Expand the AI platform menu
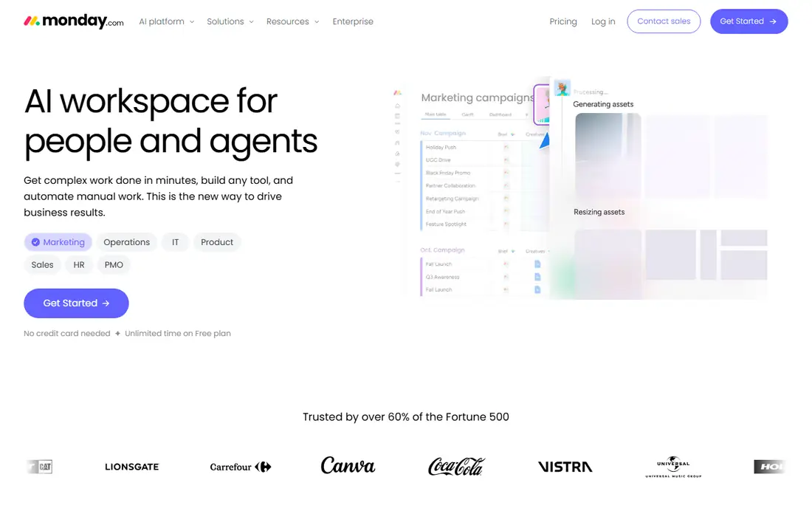812x508 pixels. point(166,21)
